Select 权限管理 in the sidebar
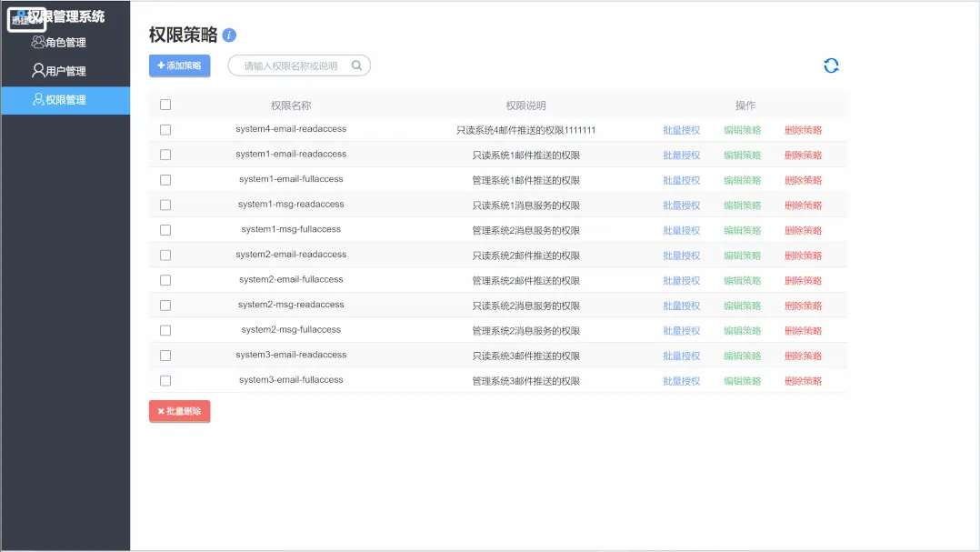The width and height of the screenshot is (980, 552). coord(65,100)
